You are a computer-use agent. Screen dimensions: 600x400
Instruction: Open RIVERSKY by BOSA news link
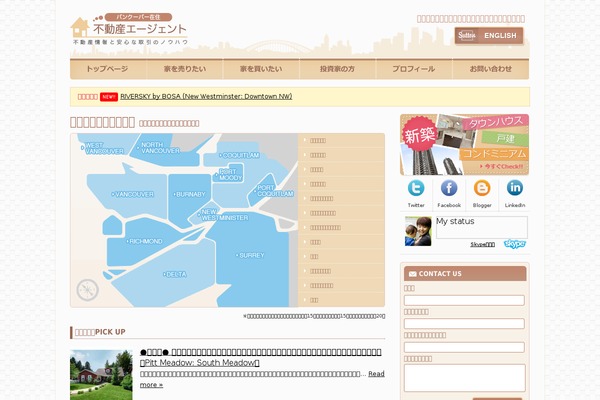click(x=206, y=96)
